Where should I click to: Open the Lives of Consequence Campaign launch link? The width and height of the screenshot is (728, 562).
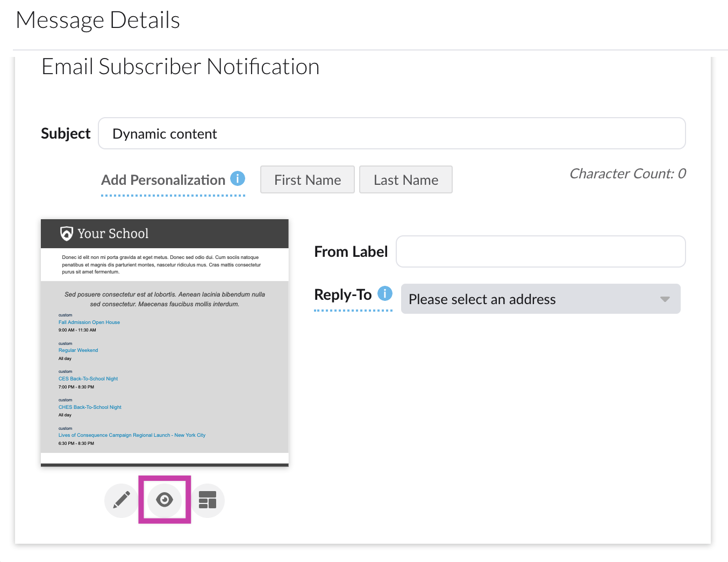click(x=132, y=435)
